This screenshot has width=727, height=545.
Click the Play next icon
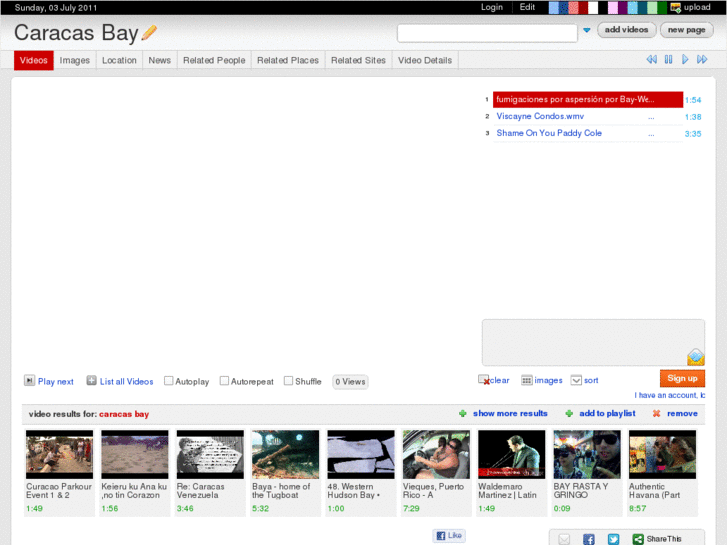29,381
